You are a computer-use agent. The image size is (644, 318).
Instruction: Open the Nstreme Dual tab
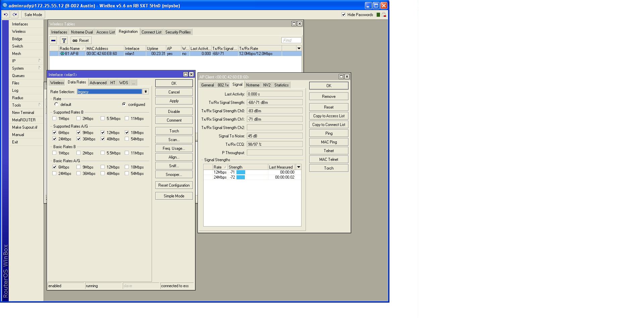tap(82, 32)
